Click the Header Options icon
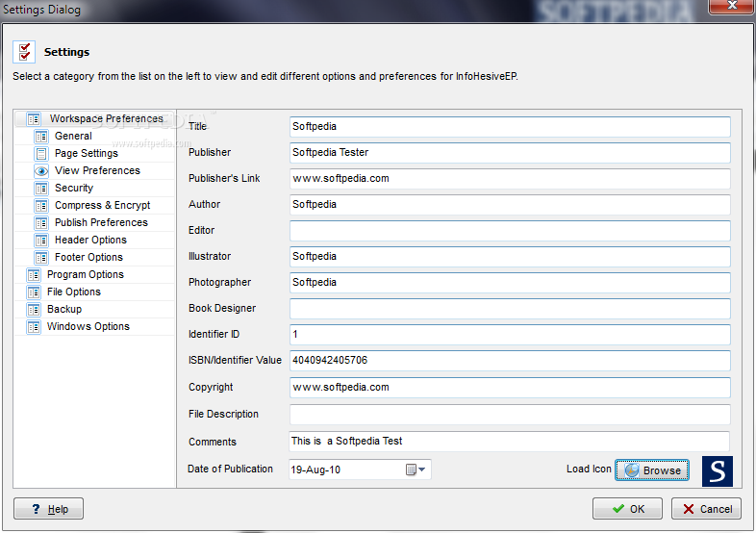 tap(41, 241)
